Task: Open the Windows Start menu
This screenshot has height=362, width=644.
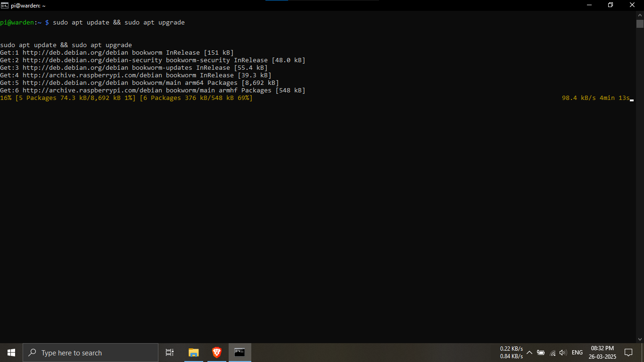Action: (11, 353)
